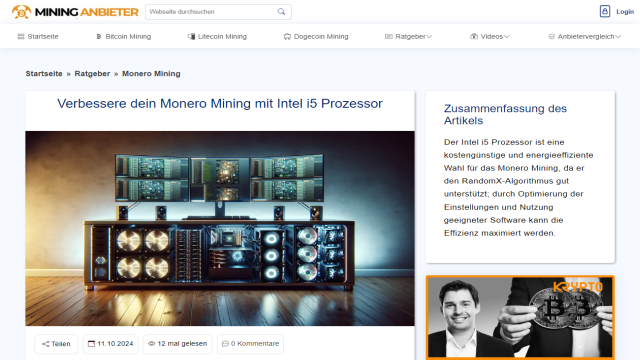Focus the Webseite durchsuchen search field
The height and width of the screenshot is (360, 640).
218,12
